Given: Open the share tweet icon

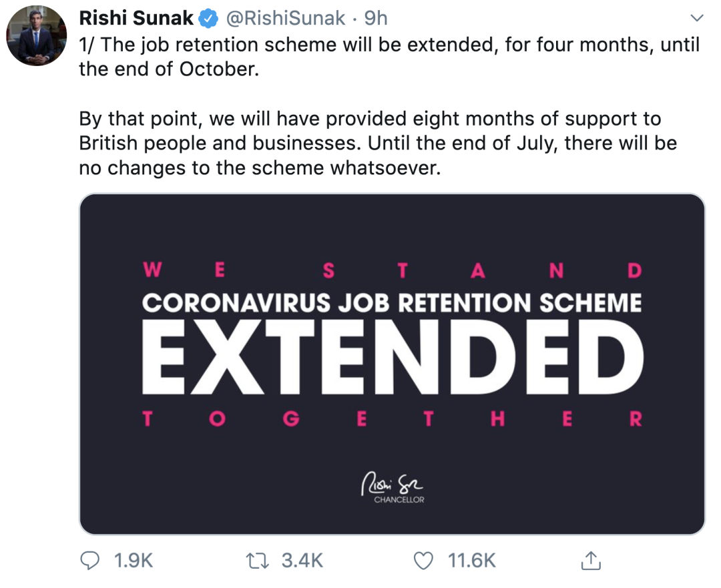Looking at the screenshot, I should [x=591, y=561].
